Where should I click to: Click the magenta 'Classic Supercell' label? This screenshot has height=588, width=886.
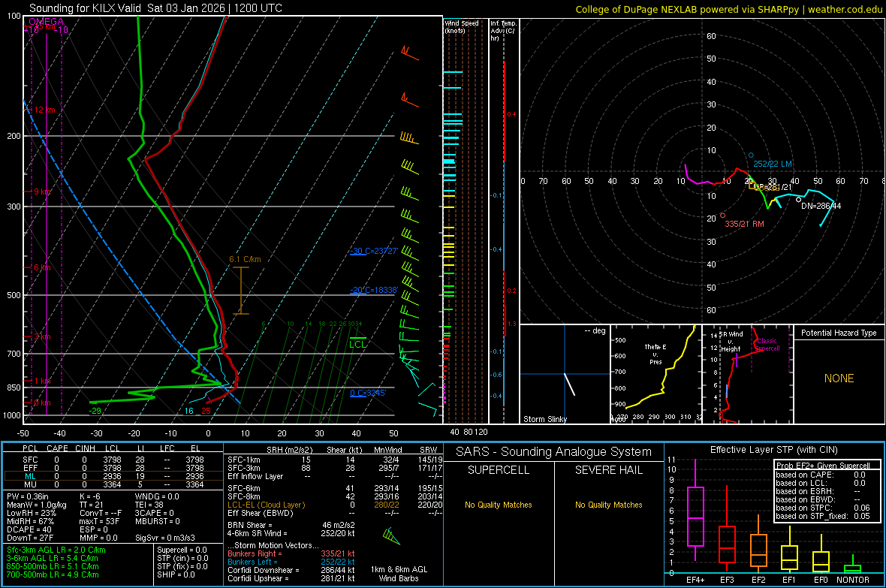point(767,345)
